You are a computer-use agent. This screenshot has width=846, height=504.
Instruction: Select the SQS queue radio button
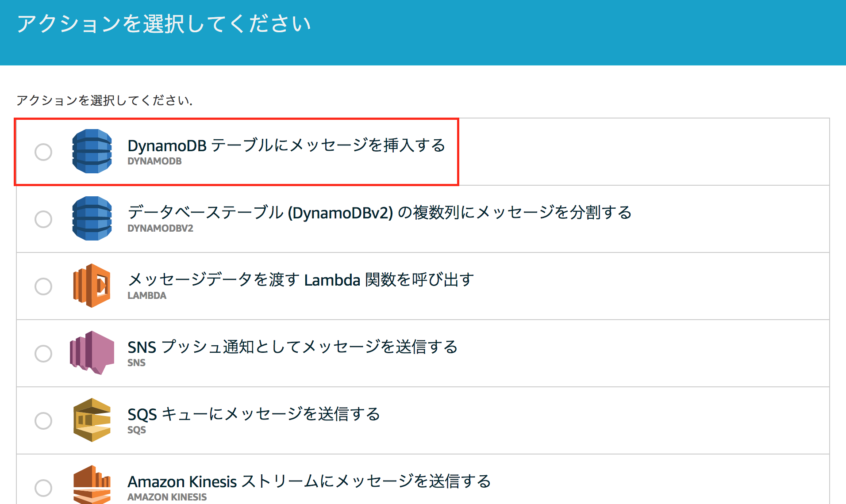click(43, 420)
